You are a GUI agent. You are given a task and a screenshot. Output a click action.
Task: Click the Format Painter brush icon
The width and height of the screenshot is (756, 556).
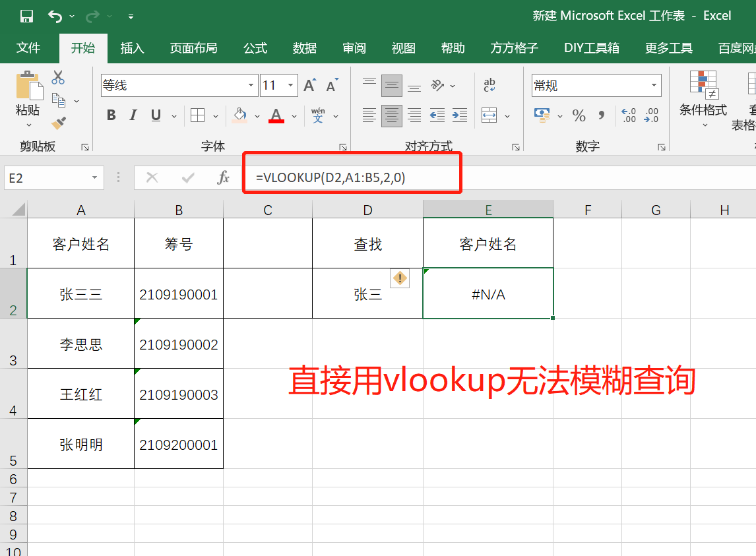coord(59,123)
